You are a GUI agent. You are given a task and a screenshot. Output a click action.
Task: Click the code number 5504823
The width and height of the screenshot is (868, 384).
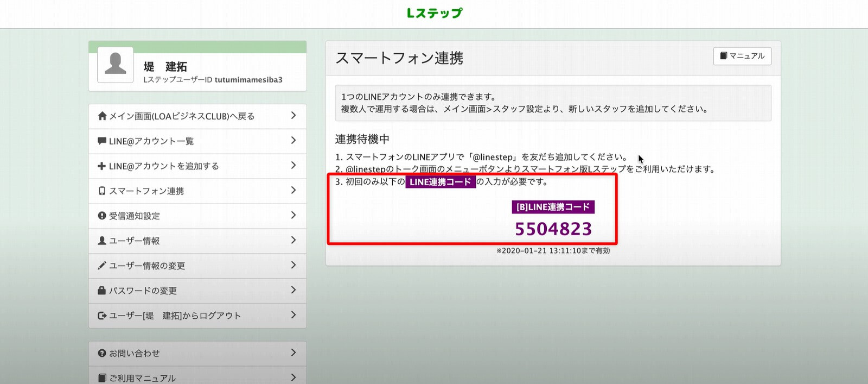(x=553, y=229)
